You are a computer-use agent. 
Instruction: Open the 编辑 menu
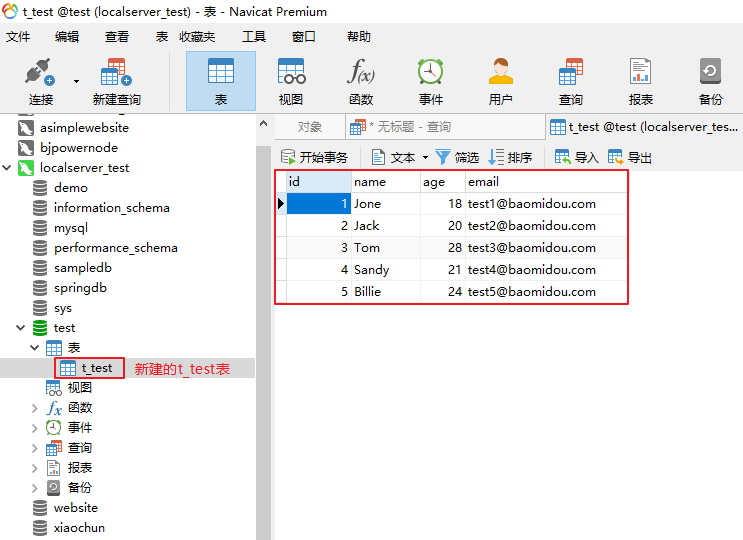pos(67,36)
